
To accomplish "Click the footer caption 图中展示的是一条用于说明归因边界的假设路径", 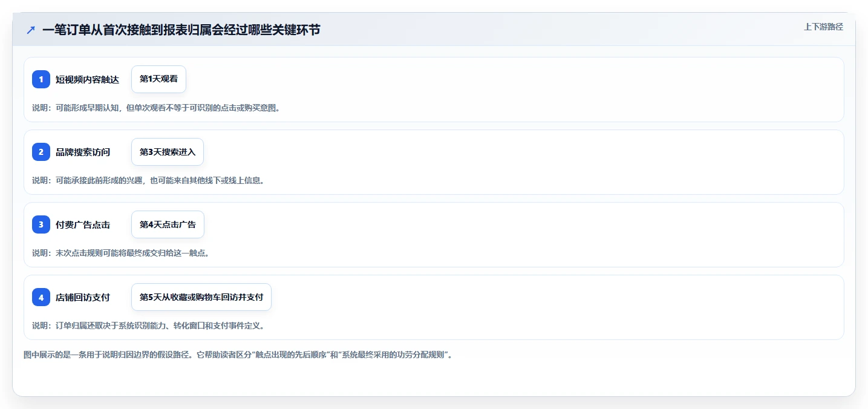I will [238, 355].
